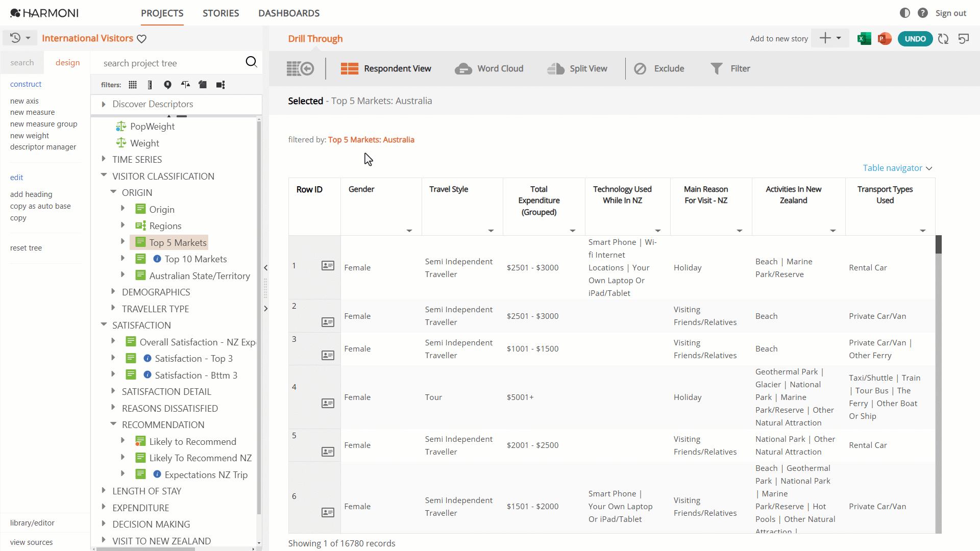Image resolution: width=980 pixels, height=551 pixels.
Task: Toggle the vertical bar filter icon
Action: click(150, 85)
